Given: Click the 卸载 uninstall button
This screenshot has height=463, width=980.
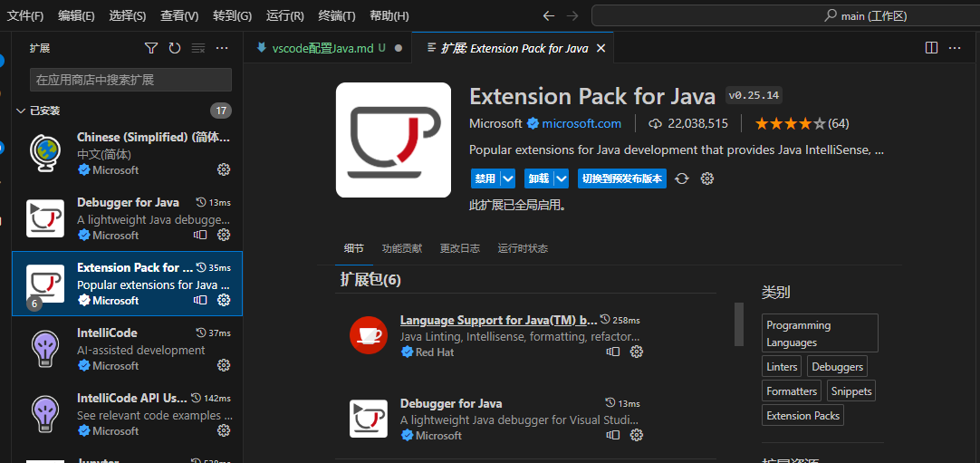Looking at the screenshot, I should [x=540, y=178].
